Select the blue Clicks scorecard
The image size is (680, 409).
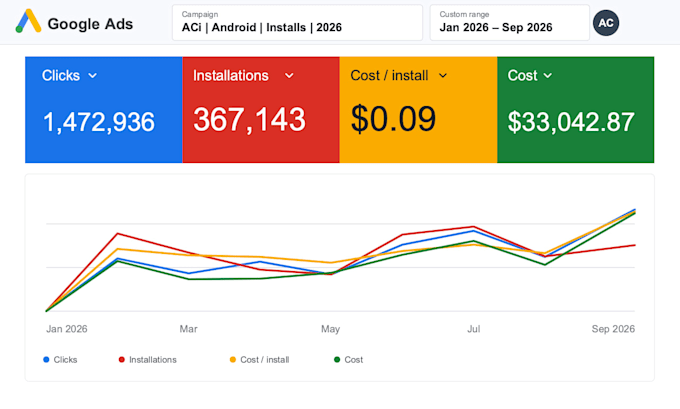pos(104,110)
